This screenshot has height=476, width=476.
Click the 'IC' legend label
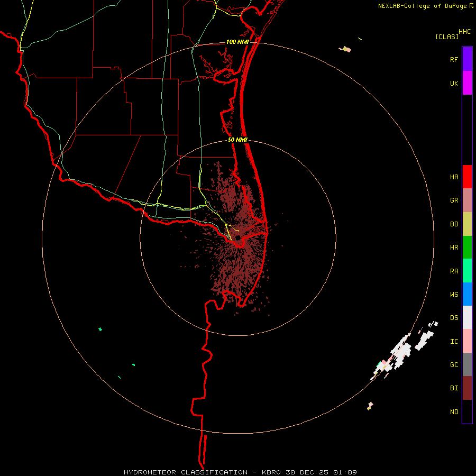coord(454,342)
